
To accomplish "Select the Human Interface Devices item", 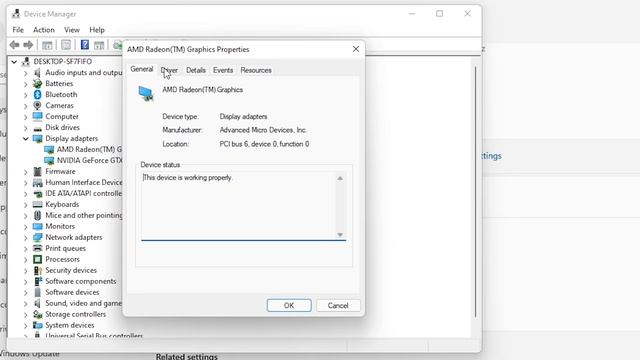I will pyautogui.click(x=84, y=182).
